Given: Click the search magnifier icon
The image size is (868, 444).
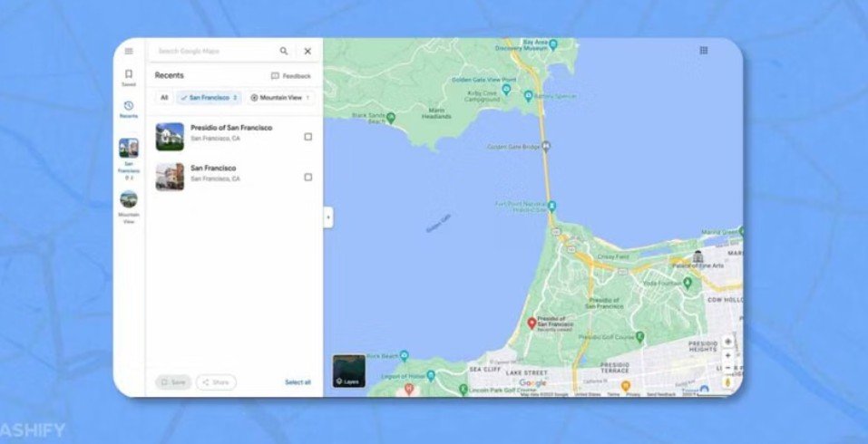Looking at the screenshot, I should click(284, 51).
